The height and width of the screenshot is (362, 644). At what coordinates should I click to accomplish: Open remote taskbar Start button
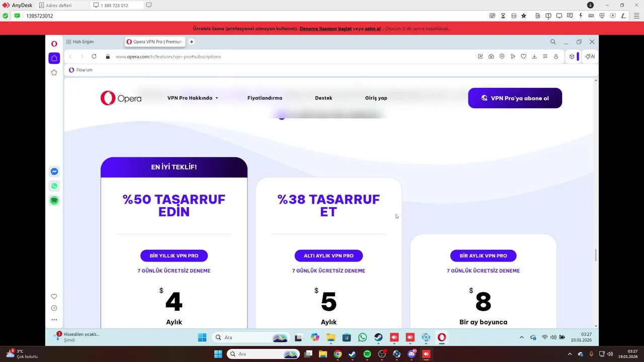point(202,337)
